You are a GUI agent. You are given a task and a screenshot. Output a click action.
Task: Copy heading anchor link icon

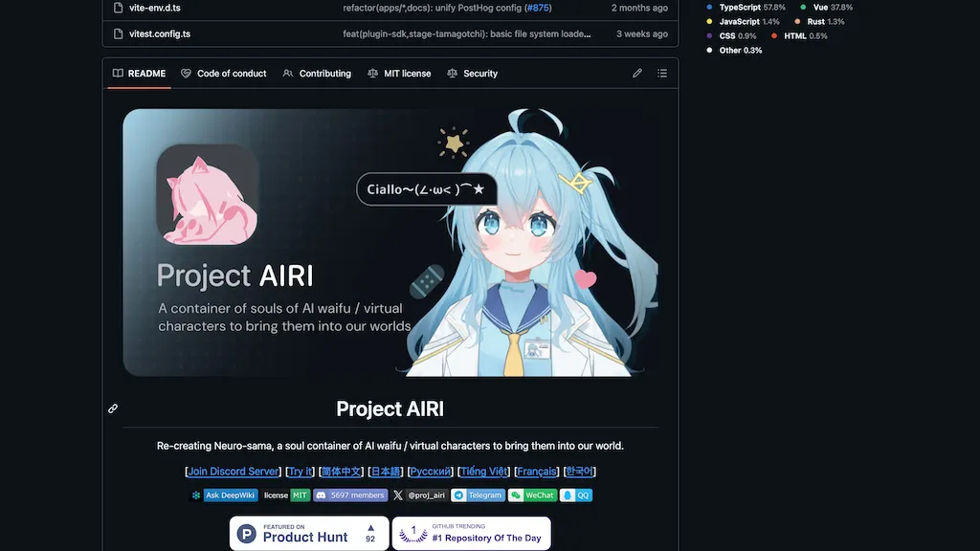[113, 408]
